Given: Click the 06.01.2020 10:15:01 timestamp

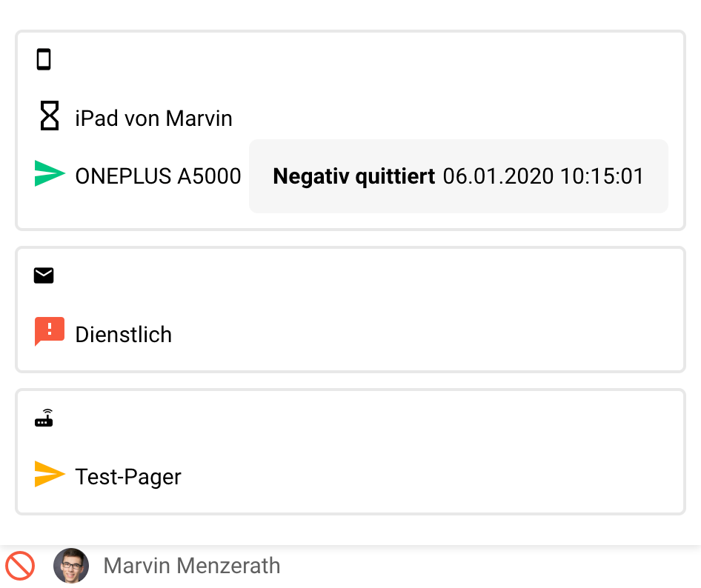Looking at the screenshot, I should pyautogui.click(x=543, y=176).
